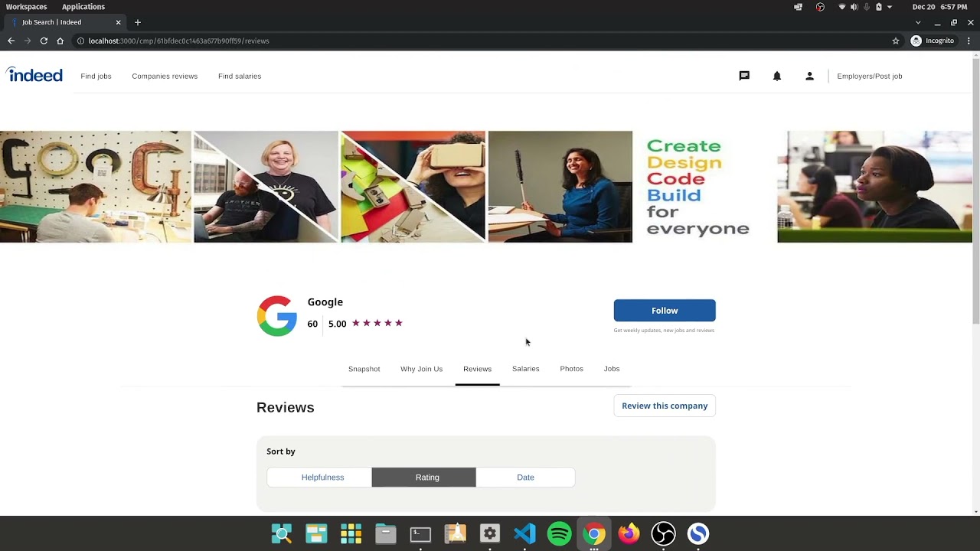Go to Find jobs

click(96, 77)
